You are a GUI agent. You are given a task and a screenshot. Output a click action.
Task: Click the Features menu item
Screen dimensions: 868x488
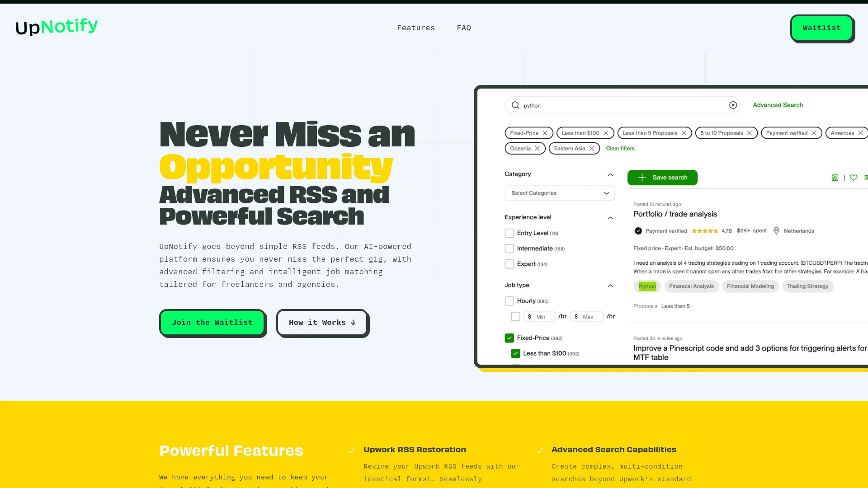click(x=415, y=28)
